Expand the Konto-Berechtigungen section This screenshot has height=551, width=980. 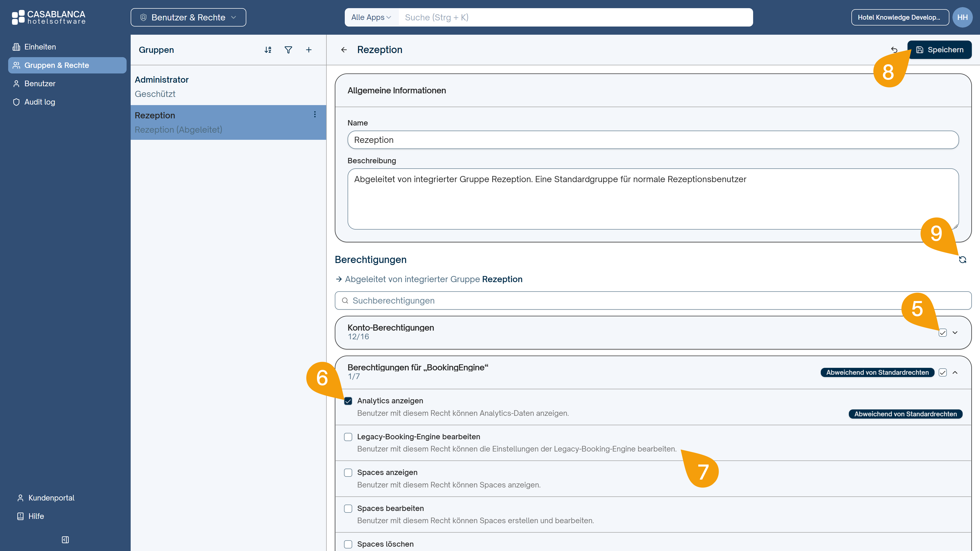955,333
